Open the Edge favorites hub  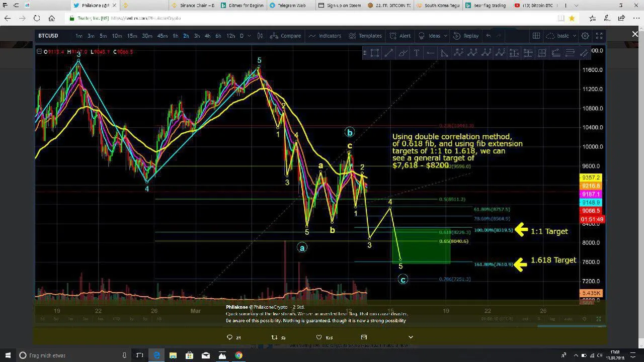(593, 18)
